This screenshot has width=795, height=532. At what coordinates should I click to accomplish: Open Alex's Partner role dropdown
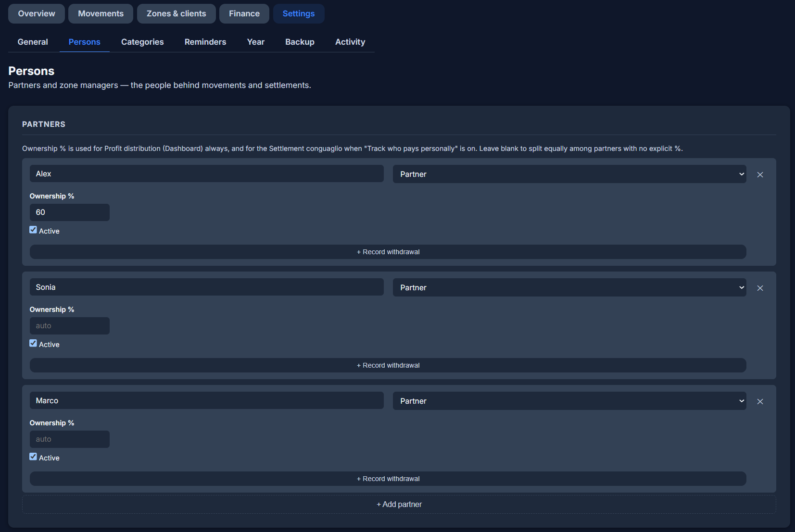569,174
